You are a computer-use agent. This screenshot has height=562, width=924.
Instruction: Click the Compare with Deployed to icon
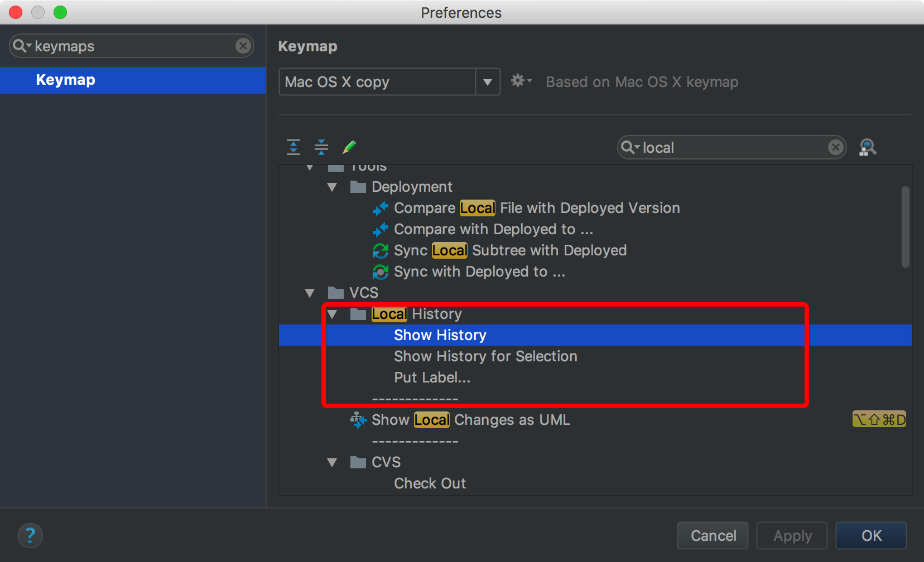coord(381,230)
